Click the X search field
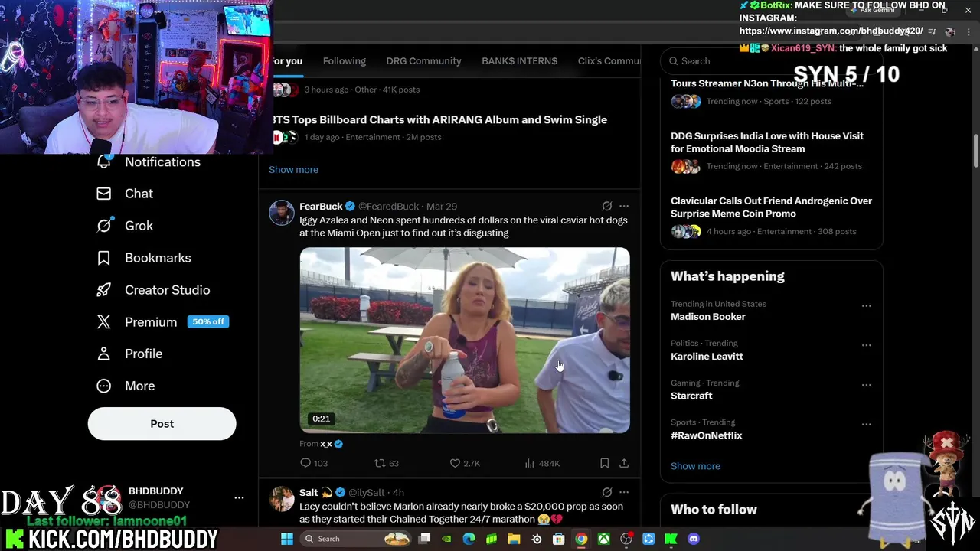The image size is (980, 551). coord(771,61)
